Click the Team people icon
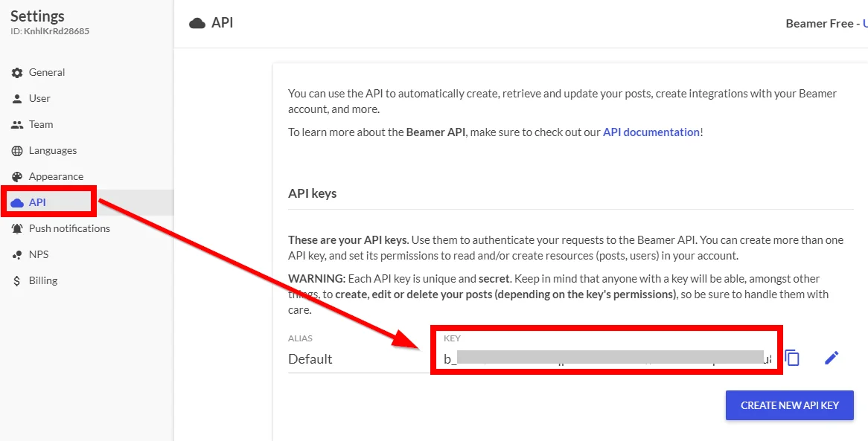Viewport: 868px width, 441px height. (17, 124)
